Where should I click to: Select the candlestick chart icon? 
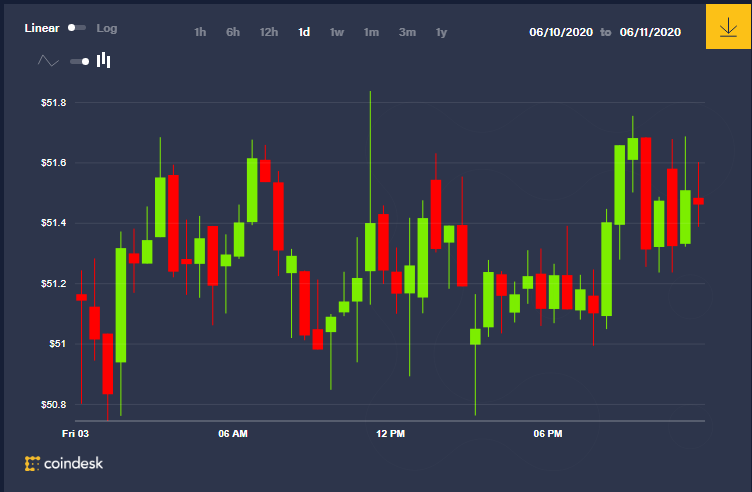pyautogui.click(x=104, y=60)
